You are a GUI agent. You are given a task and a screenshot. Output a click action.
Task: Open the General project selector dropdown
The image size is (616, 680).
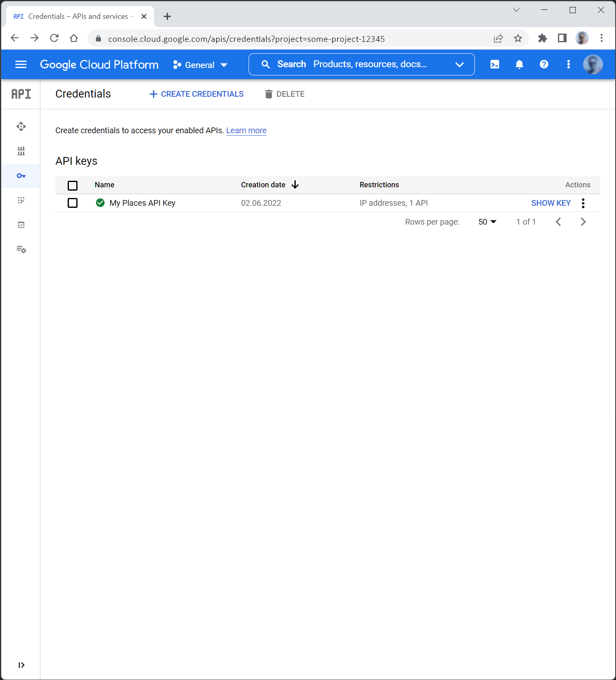coord(200,65)
